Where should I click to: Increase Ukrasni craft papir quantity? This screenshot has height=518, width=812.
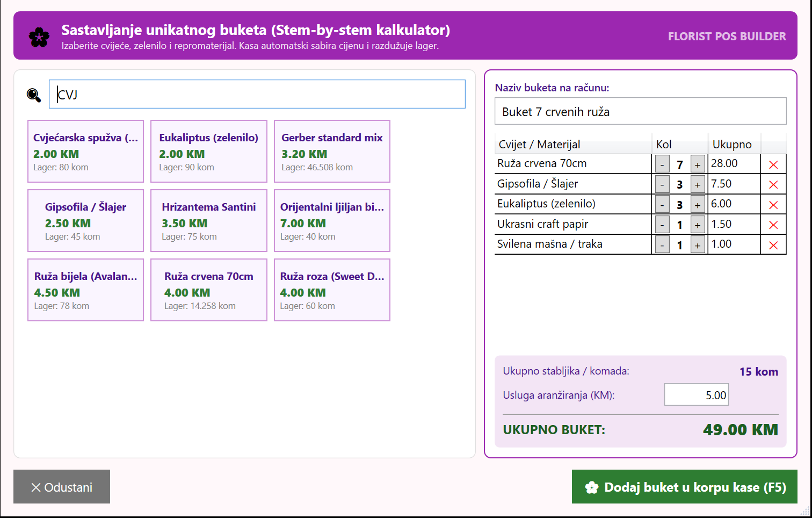pyautogui.click(x=698, y=225)
